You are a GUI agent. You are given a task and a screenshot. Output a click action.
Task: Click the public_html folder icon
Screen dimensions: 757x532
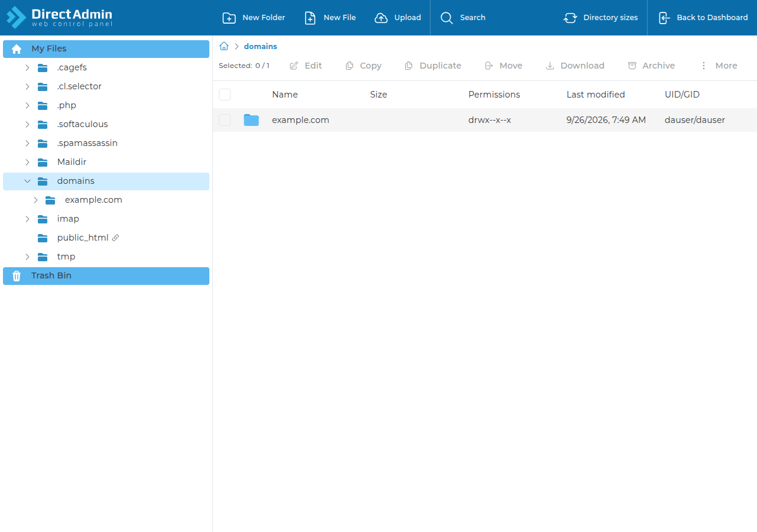43,238
